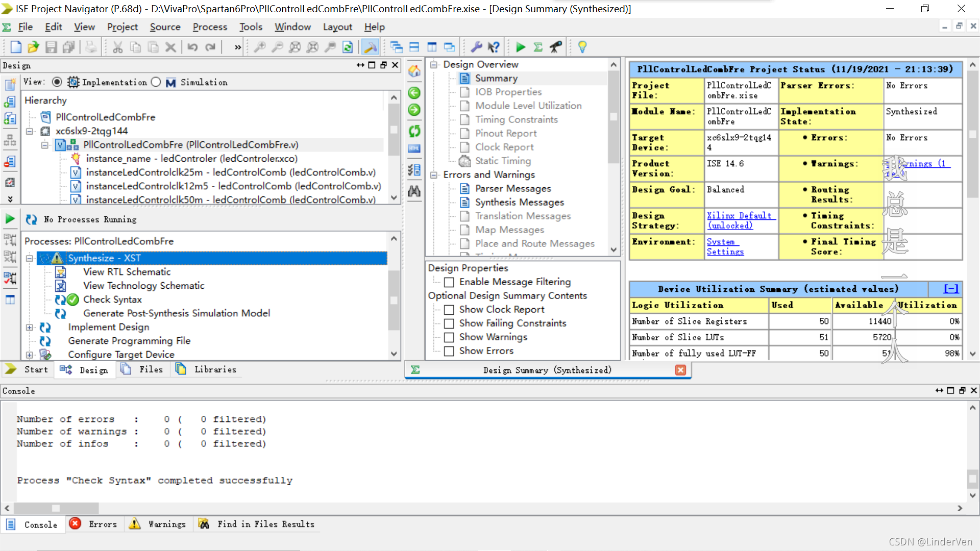The height and width of the screenshot is (551, 980).
Task: Click the binoculars find icon
Action: [x=414, y=191]
